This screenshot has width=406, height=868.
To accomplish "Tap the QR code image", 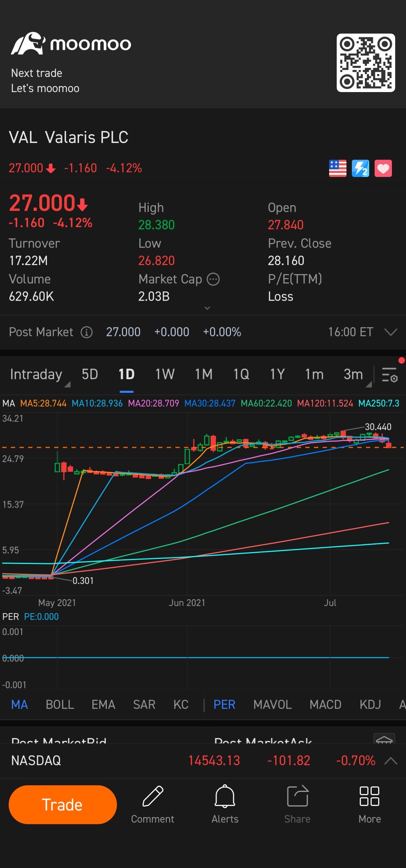I will pos(366,63).
